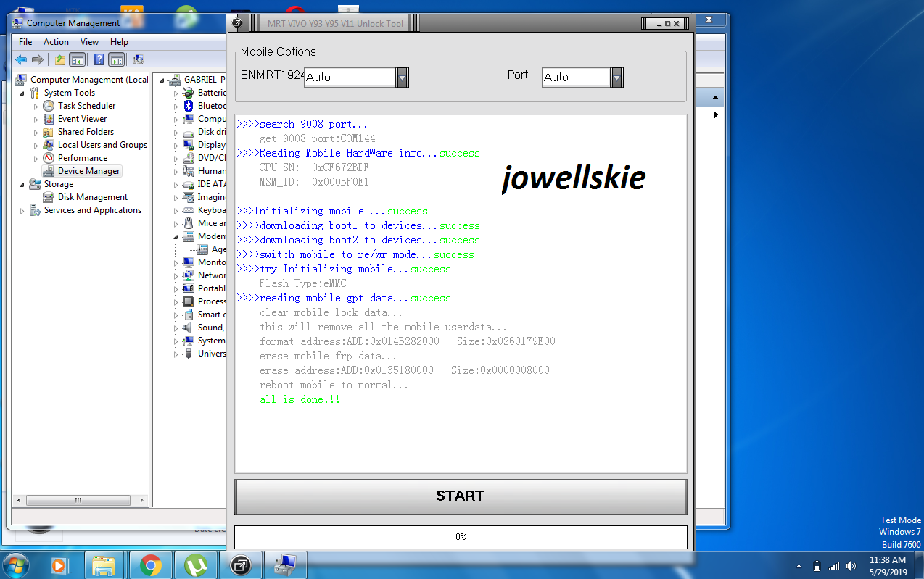This screenshot has height=579, width=924.
Task: Select Task Scheduler in the tree
Action: click(x=86, y=106)
